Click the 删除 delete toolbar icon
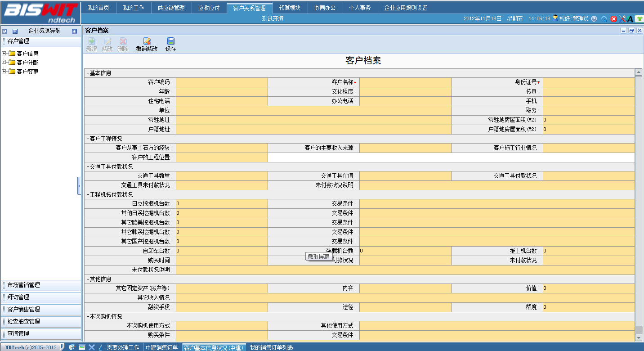Viewport: 644px width, 351px height. 123,41
